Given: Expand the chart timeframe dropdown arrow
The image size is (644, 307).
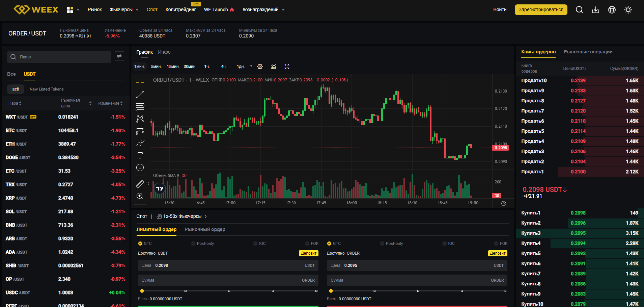Looking at the screenshot, I should coord(251,66).
